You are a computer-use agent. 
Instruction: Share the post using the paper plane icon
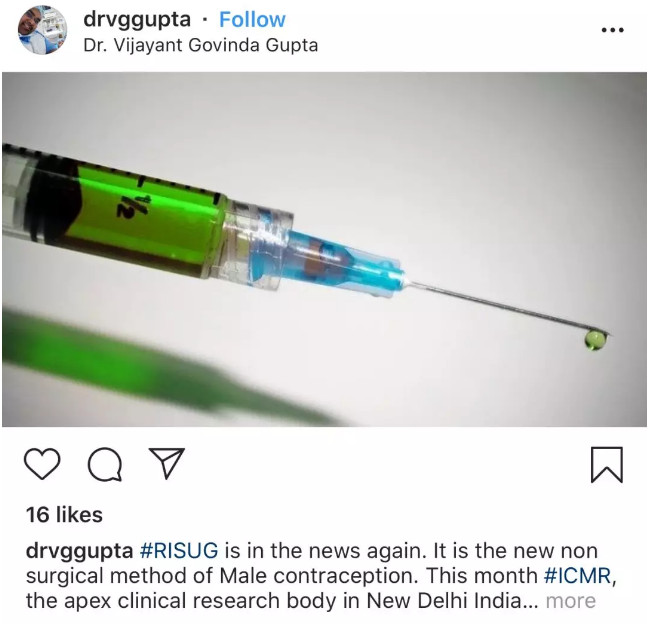[167, 463]
